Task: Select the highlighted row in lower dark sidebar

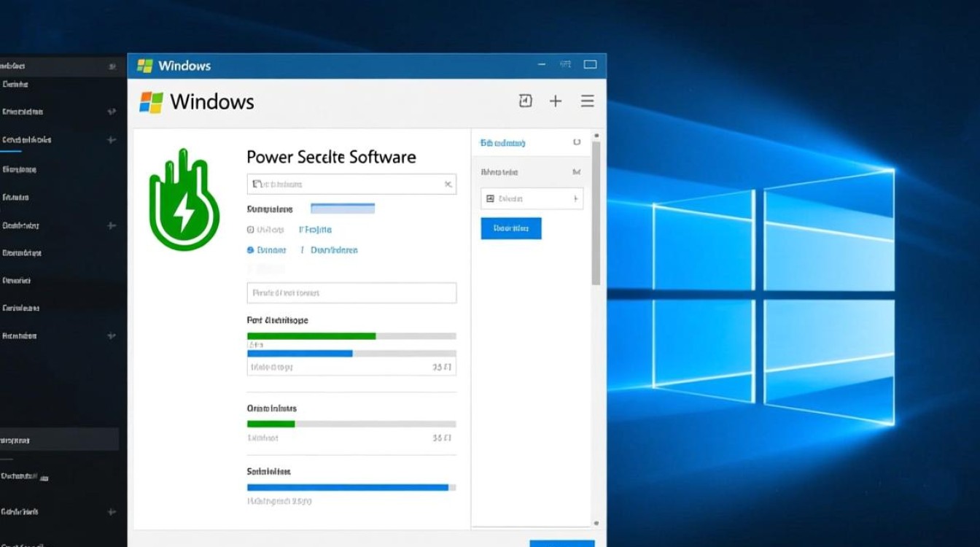Action: (x=58, y=439)
